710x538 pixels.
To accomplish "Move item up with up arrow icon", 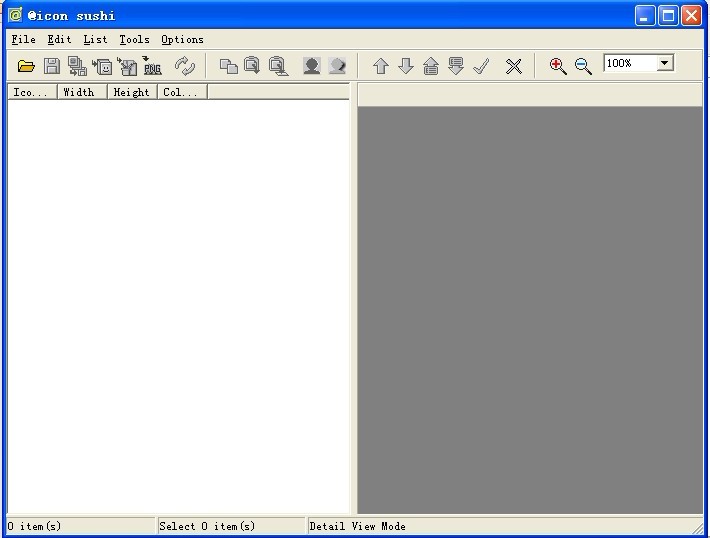I will [381, 66].
